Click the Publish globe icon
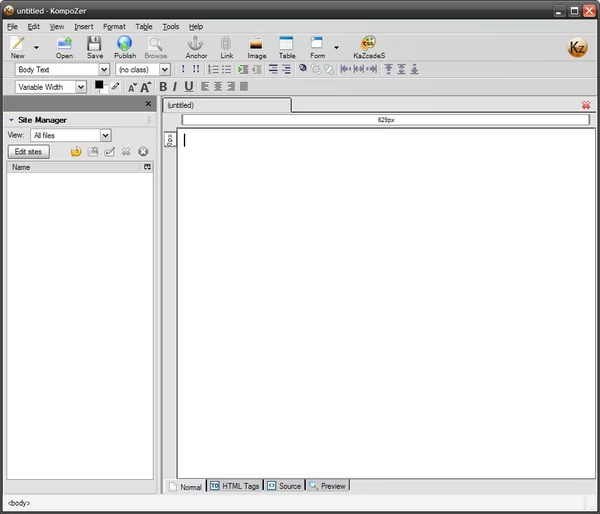 point(125,44)
